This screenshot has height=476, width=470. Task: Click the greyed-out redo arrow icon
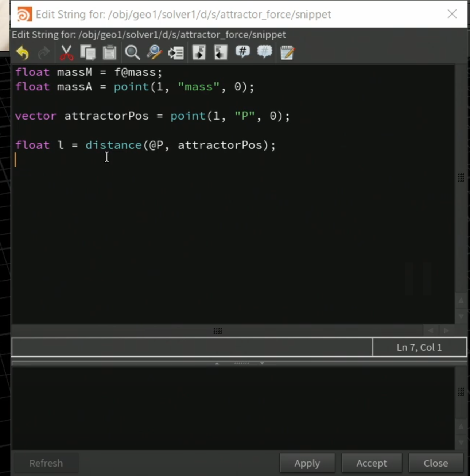point(44,53)
